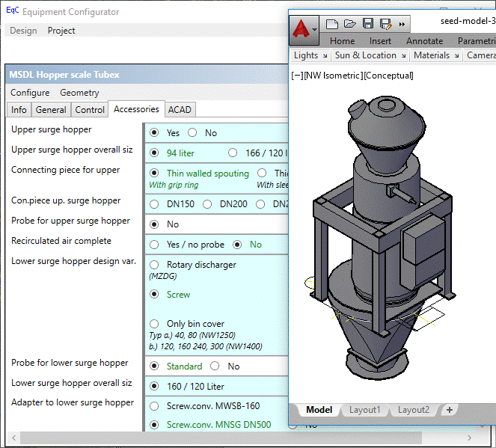Switch to Layout1 drawing tab
The width and height of the screenshot is (496, 448).
[x=365, y=410]
